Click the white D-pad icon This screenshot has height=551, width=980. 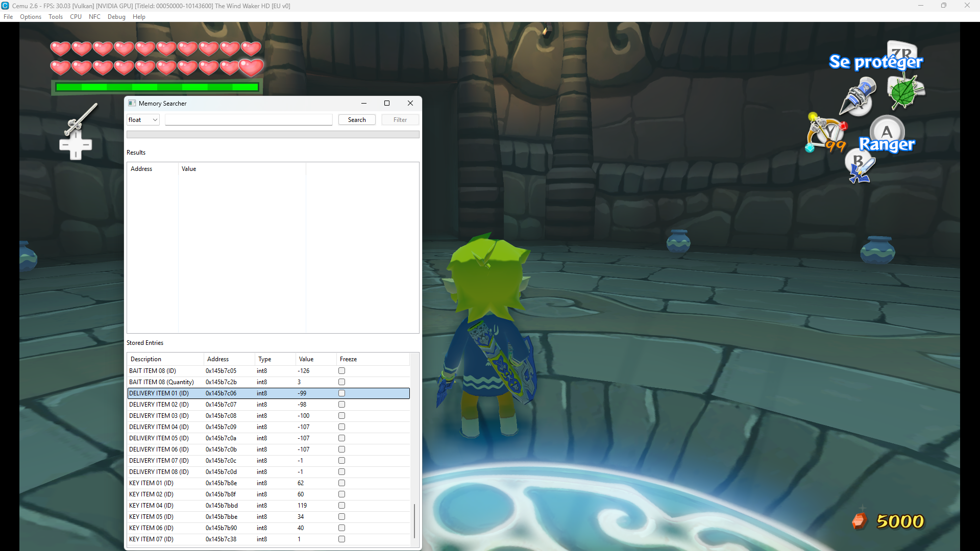pos(76,145)
